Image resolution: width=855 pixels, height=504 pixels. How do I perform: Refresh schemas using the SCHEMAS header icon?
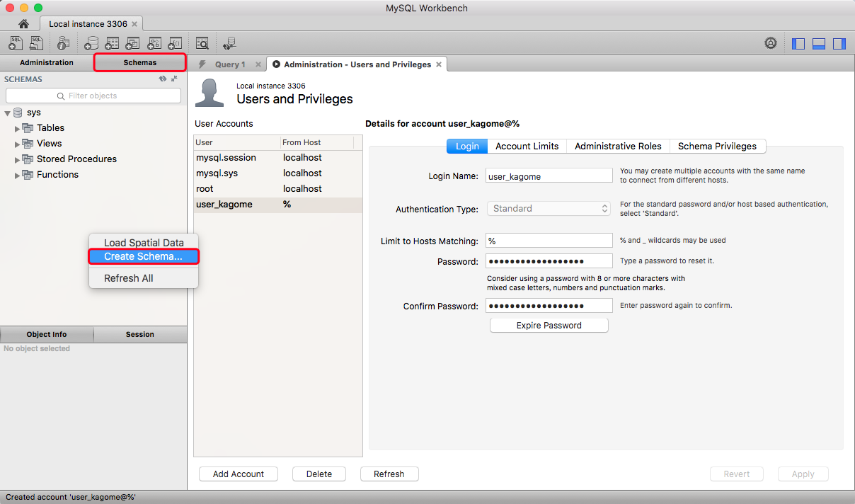[x=163, y=79]
